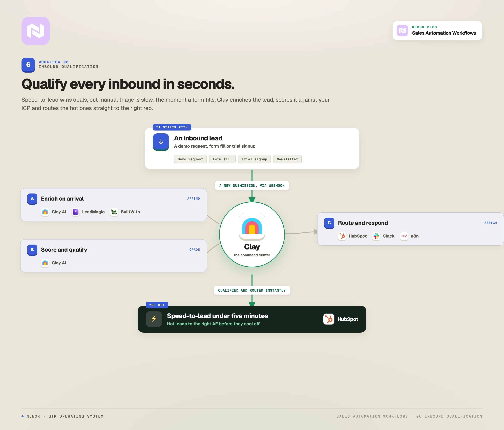
Task: Click the large Nebor logo at top left
Action: [35, 31]
